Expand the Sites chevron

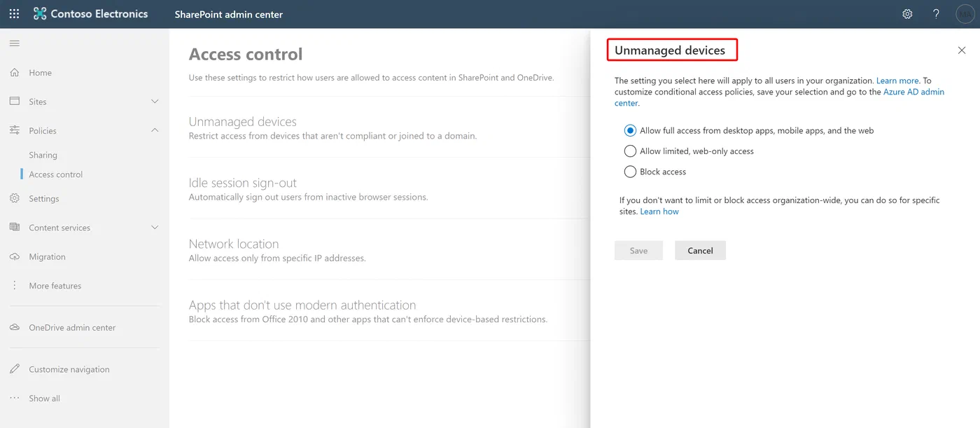pos(155,102)
